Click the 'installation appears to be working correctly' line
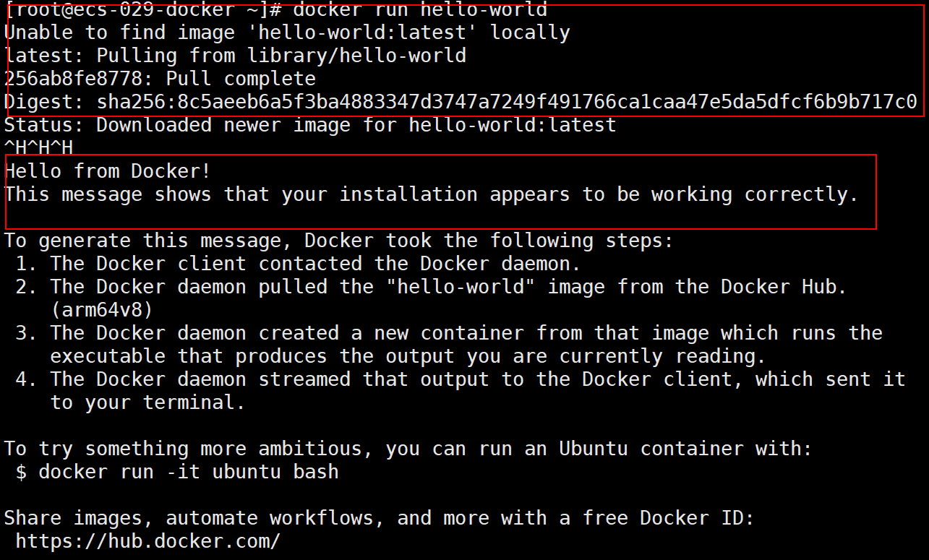 (x=432, y=194)
